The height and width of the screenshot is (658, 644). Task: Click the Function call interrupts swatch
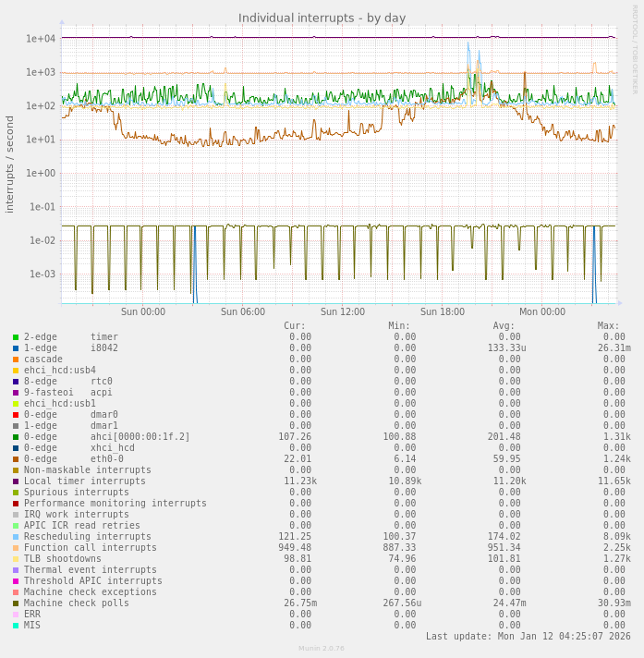[16, 548]
